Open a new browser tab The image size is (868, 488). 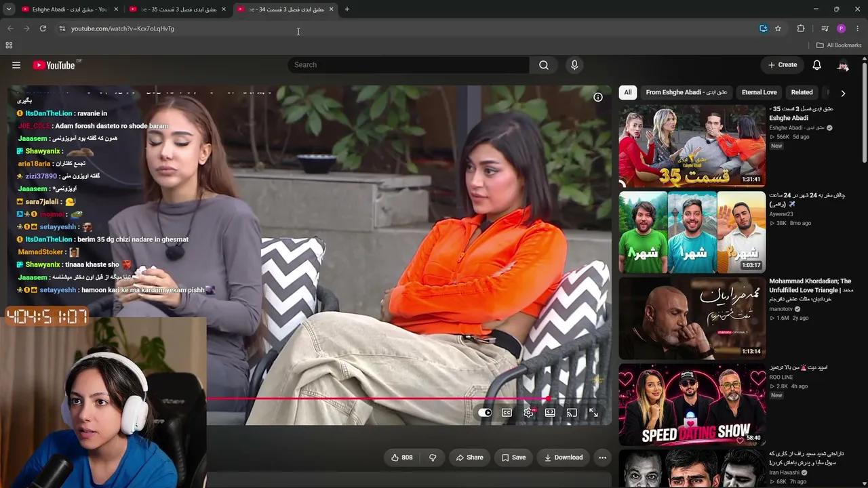point(347,9)
